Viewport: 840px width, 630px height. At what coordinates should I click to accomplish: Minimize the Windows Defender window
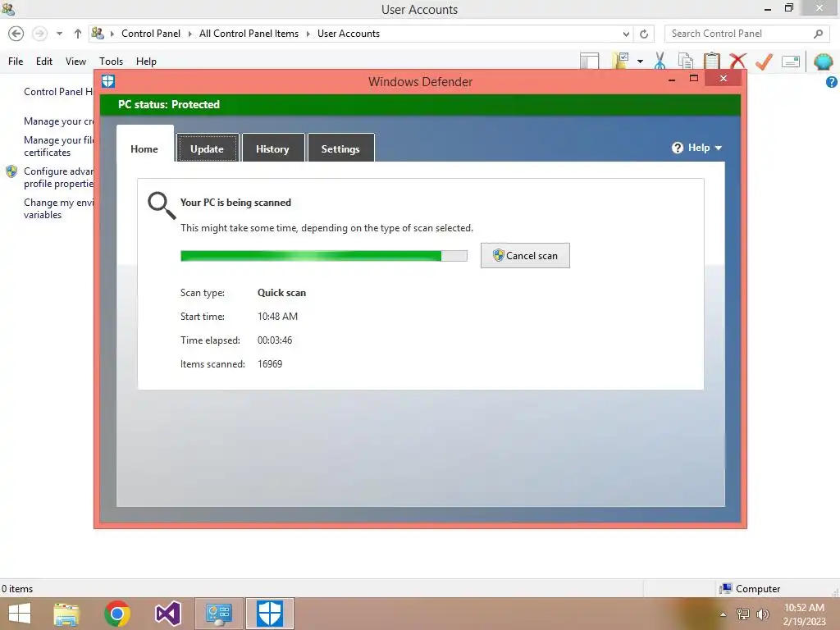tap(671, 80)
